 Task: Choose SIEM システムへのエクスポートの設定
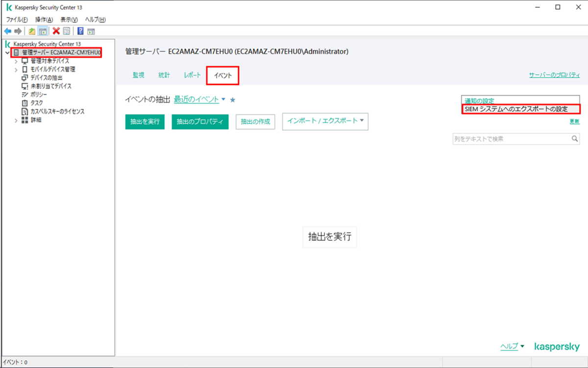pyautogui.click(x=521, y=109)
